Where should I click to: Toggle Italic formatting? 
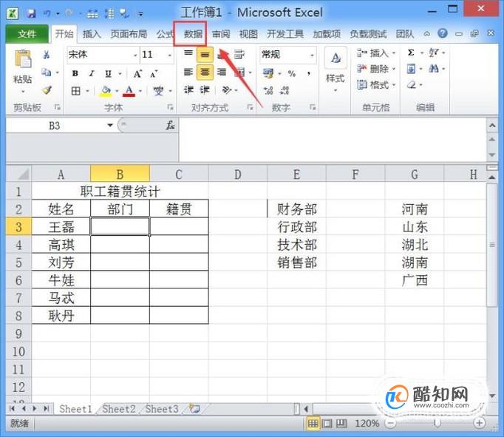92,74
